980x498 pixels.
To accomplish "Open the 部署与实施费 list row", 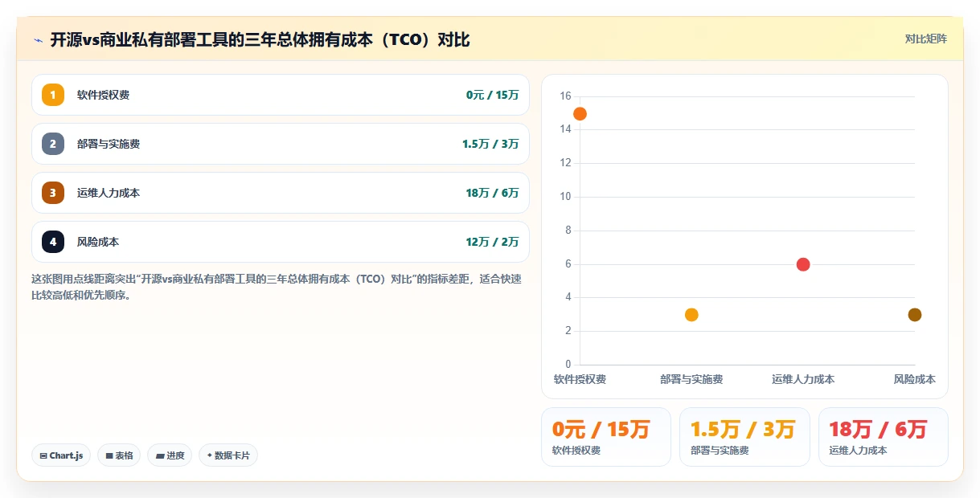I will pyautogui.click(x=280, y=144).
